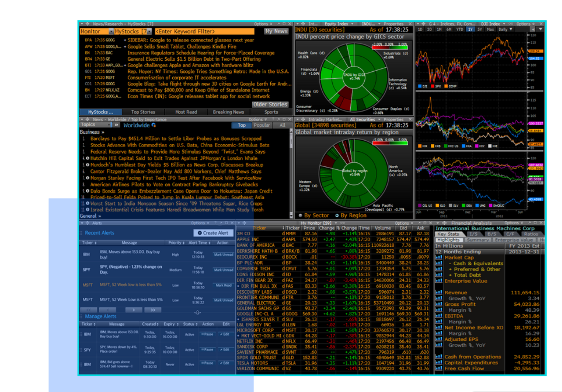Click the refresh icon next to Worldwide
Image resolution: width=562 pixels, height=392 pixels.
click(154, 125)
